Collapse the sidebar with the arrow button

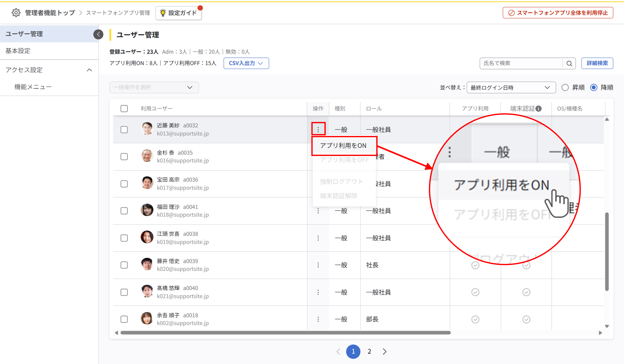[98, 34]
